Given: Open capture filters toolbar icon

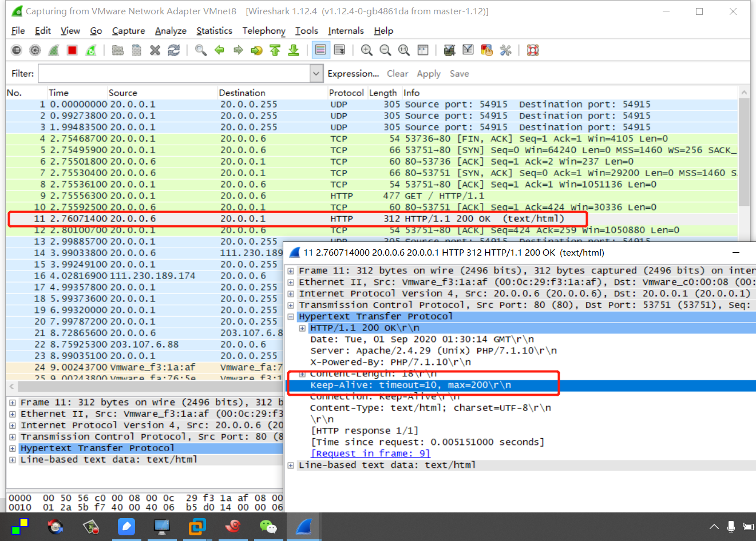Looking at the screenshot, I should coord(450,50).
